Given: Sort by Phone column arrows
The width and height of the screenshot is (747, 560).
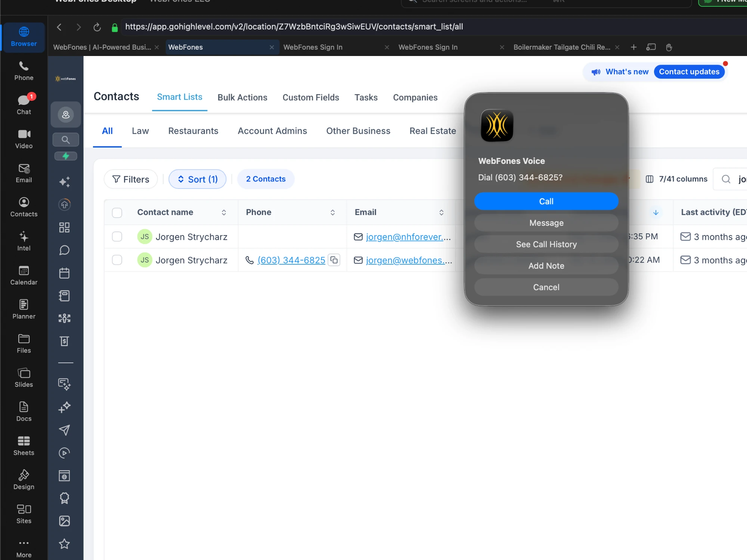Looking at the screenshot, I should [x=332, y=212].
